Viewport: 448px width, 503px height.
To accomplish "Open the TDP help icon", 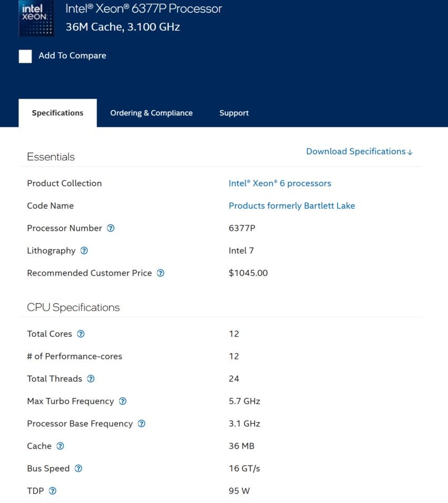I will pos(53,491).
